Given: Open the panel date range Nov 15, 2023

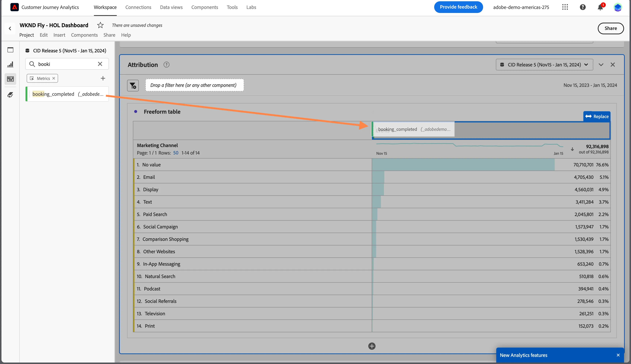Looking at the screenshot, I should pos(590,85).
